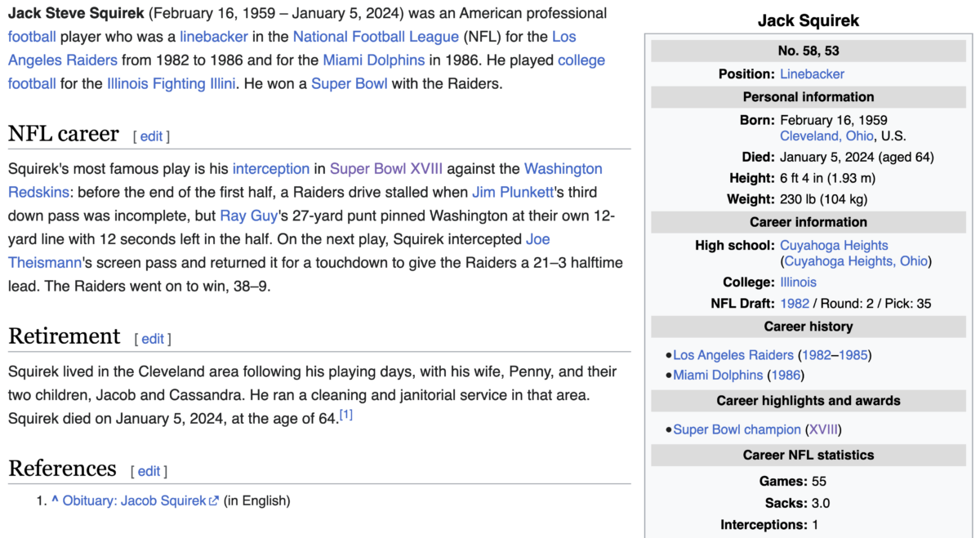Open the Illinois college link in infobox
980x538 pixels.
(x=798, y=282)
